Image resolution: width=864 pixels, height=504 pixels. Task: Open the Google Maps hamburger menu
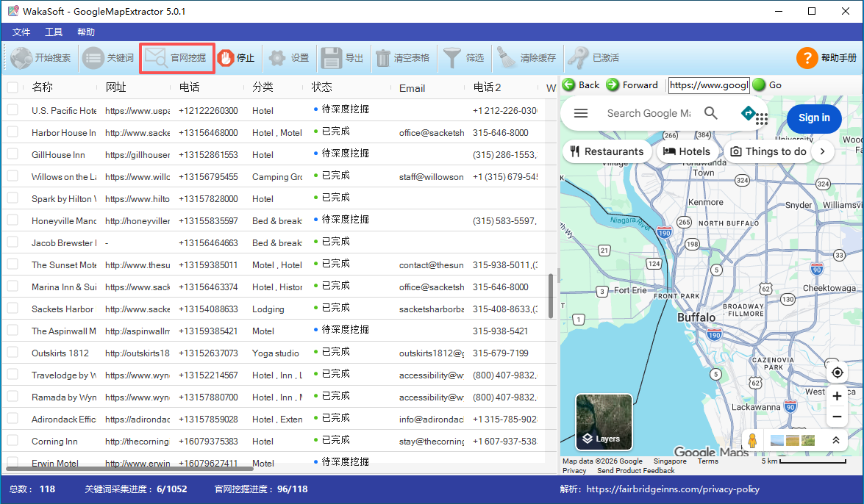581,113
